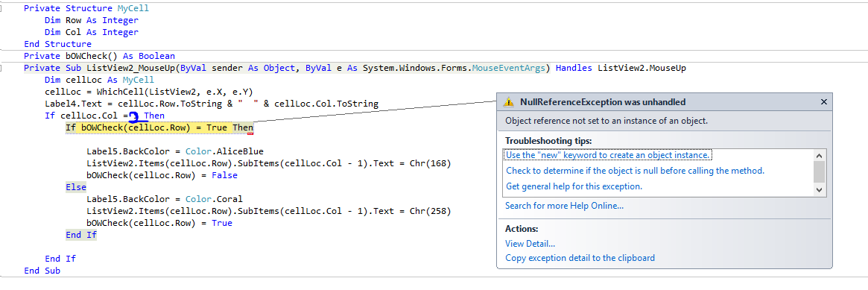Click the "Actions:" heading in the popup
868x290 pixels.
pos(522,229)
